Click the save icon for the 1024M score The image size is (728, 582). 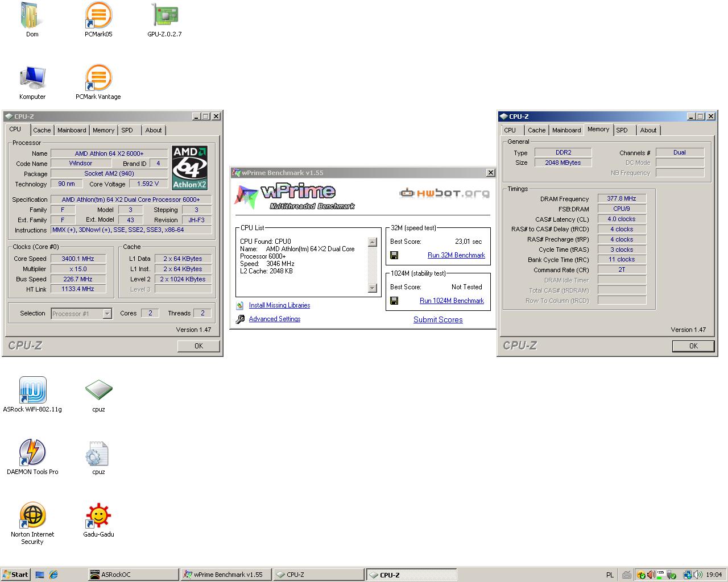tap(394, 301)
